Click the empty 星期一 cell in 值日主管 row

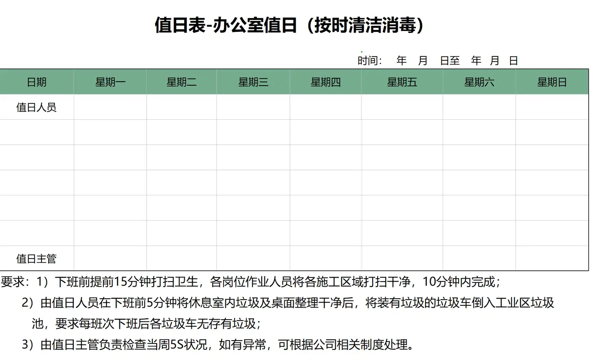[110, 258]
